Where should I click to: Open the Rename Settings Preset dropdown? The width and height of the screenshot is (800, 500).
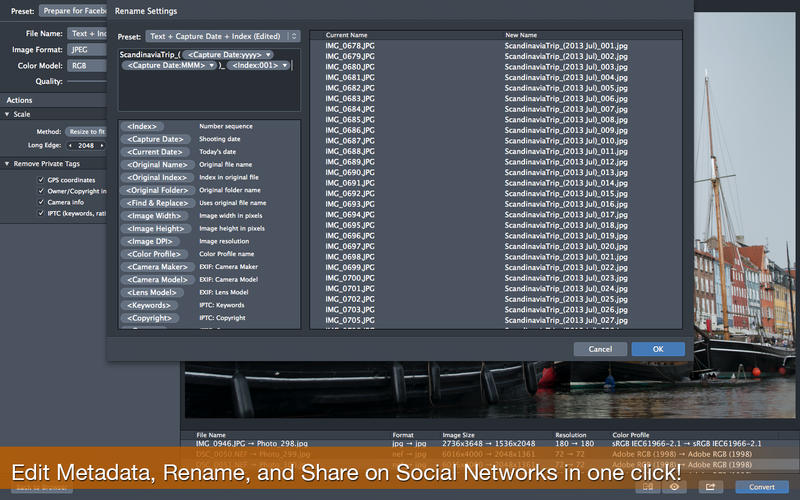(224, 36)
